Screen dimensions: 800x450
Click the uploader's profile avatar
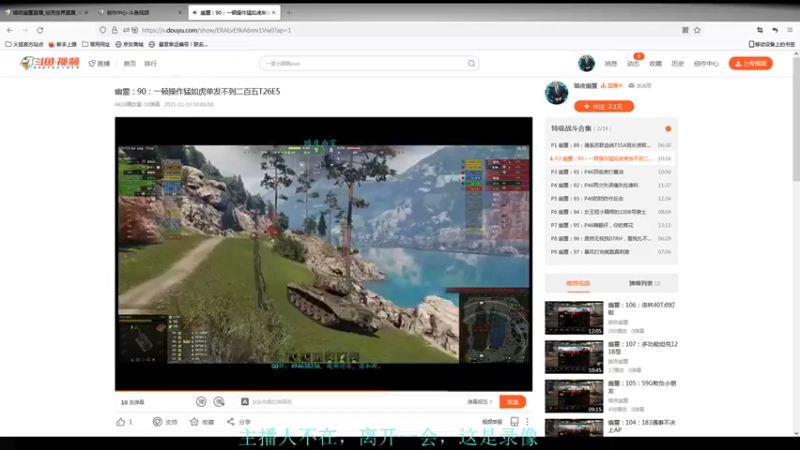pos(556,92)
